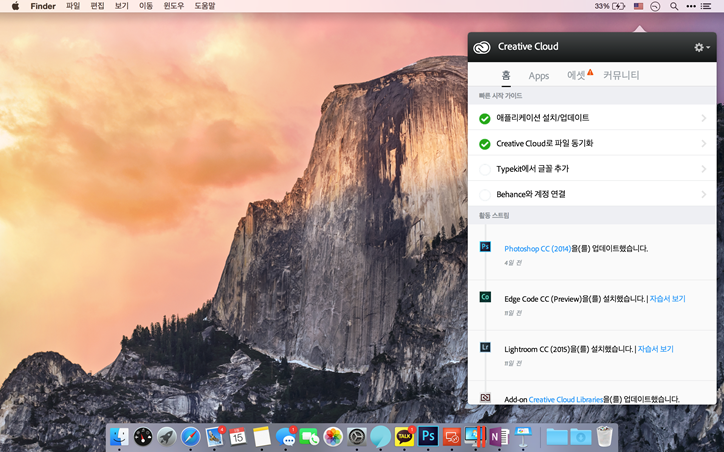Open the Photoshop CC (2014) link
The height and width of the screenshot is (452, 724).
click(x=537, y=248)
